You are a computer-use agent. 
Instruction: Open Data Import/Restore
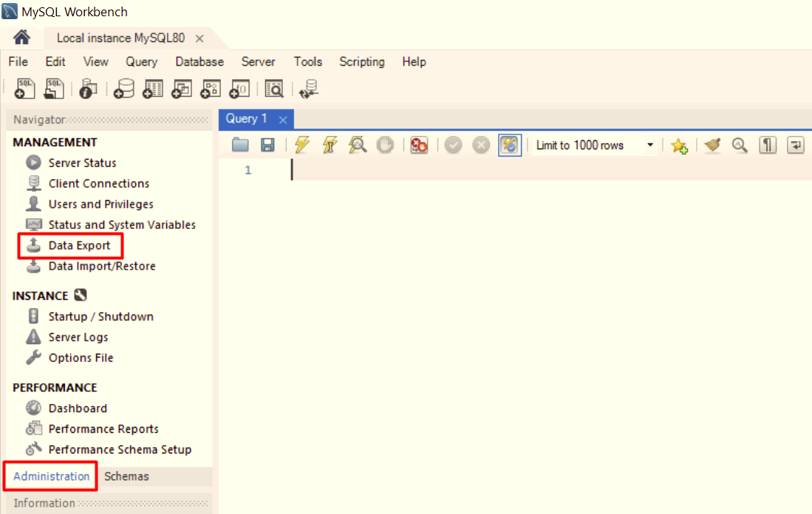102,266
